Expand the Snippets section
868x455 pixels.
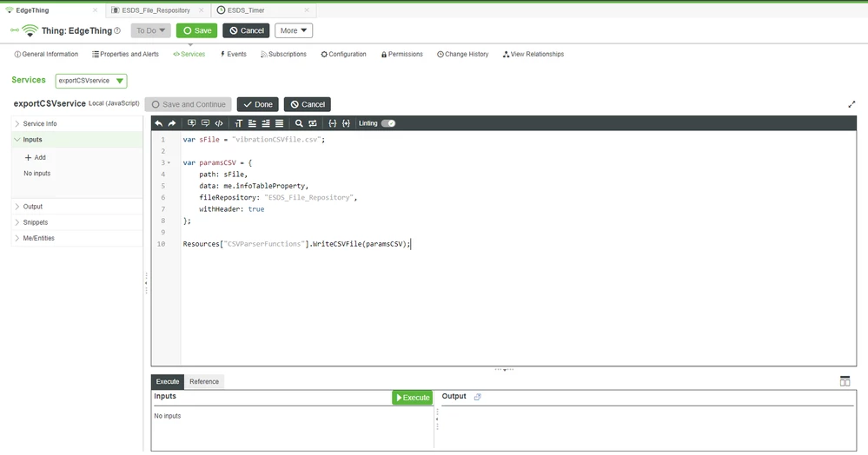[x=77, y=222]
